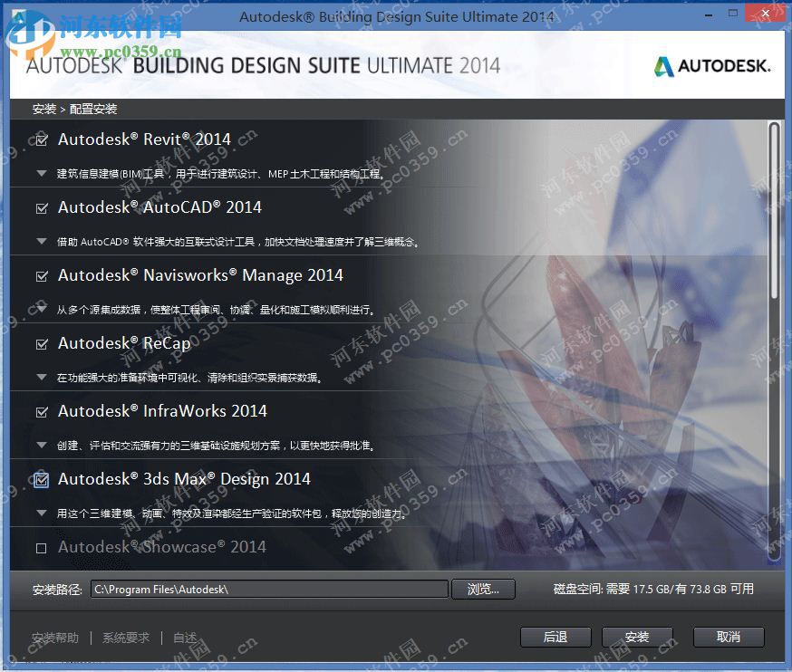
Task: Open 浏览 to change the install folder
Action: (x=483, y=589)
